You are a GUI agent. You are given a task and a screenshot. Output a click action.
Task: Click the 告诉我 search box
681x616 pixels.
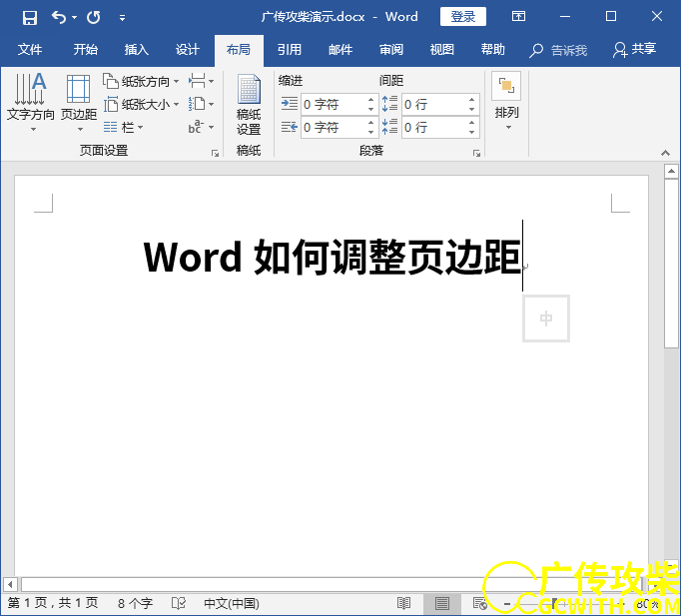558,50
